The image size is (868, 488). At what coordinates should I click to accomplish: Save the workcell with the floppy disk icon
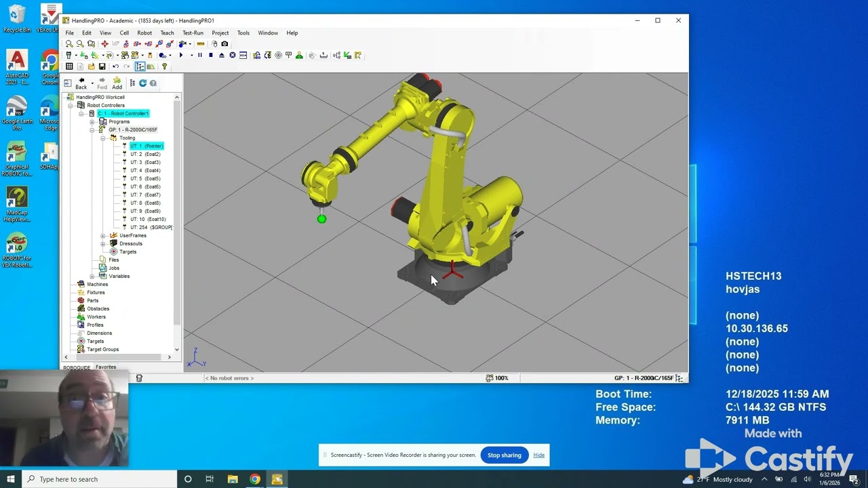102,66
